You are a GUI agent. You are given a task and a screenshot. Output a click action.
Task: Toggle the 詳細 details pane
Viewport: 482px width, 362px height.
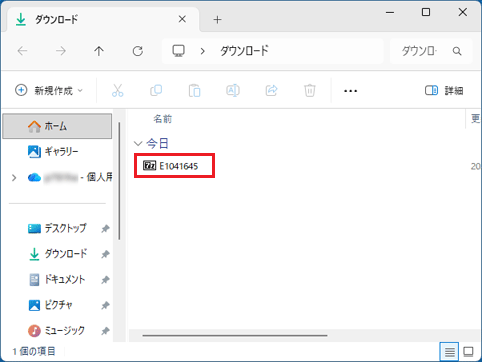coord(444,90)
